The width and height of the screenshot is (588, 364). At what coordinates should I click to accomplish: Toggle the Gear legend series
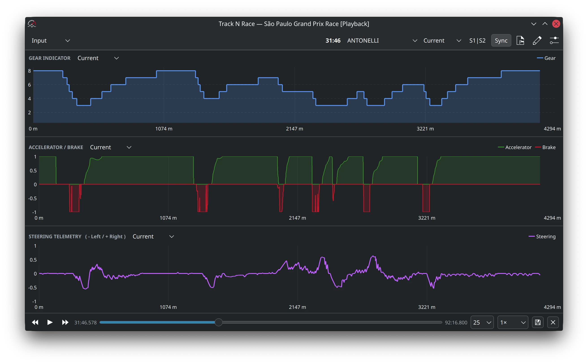pos(546,58)
